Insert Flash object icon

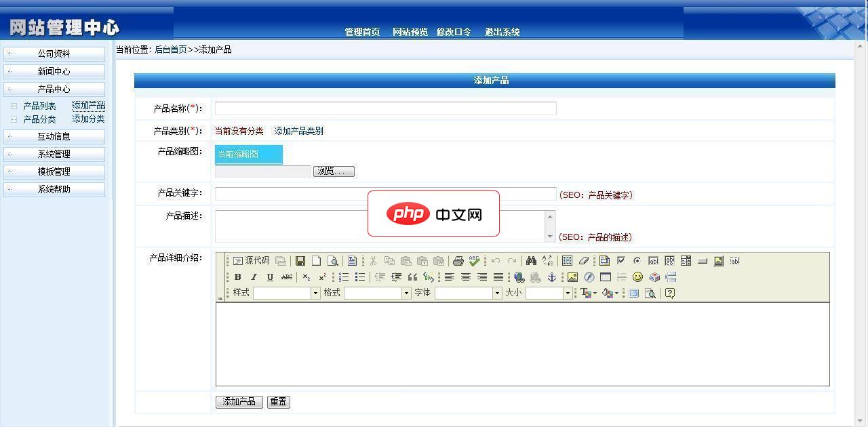point(589,277)
